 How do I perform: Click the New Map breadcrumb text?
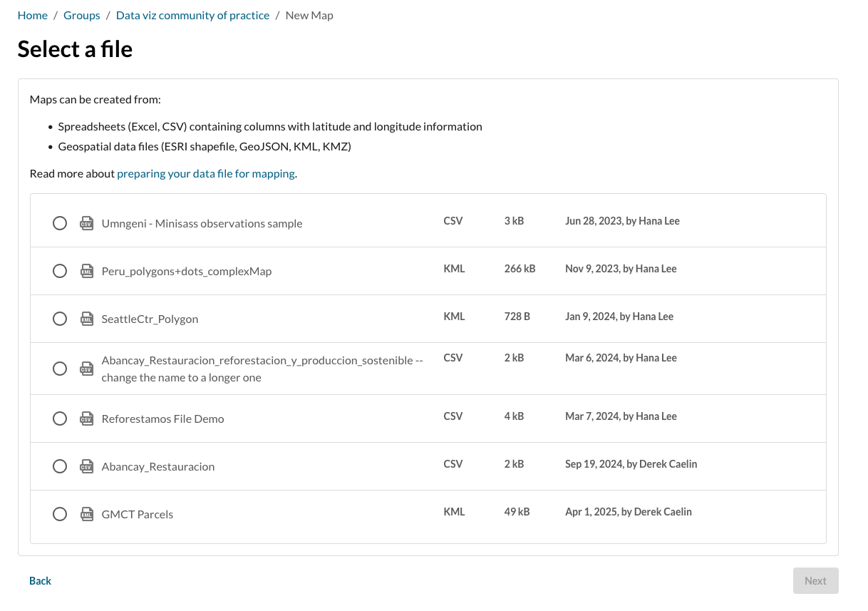(309, 15)
